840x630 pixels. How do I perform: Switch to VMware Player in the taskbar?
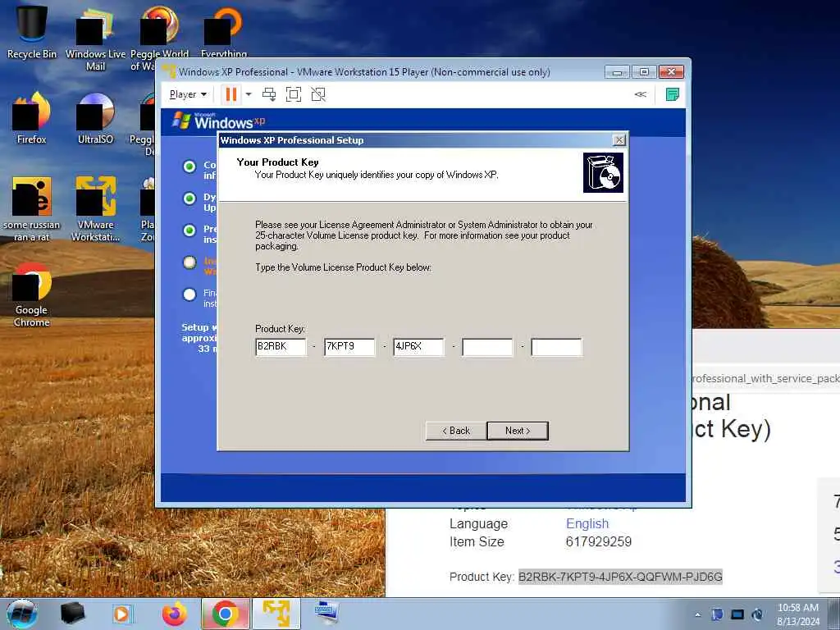pos(276,614)
